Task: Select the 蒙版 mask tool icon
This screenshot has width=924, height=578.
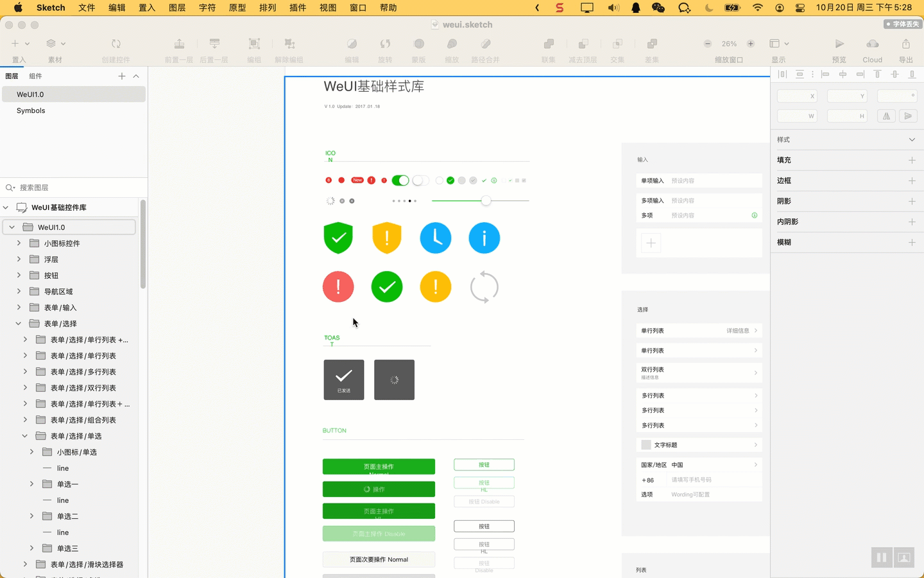Action: tap(419, 44)
